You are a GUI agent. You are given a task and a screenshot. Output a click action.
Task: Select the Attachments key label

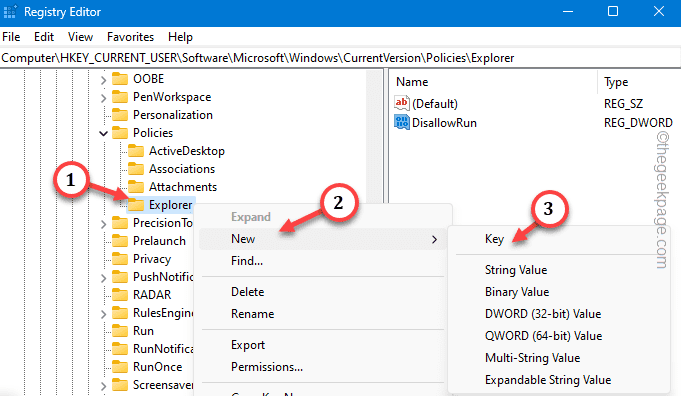pos(183,187)
